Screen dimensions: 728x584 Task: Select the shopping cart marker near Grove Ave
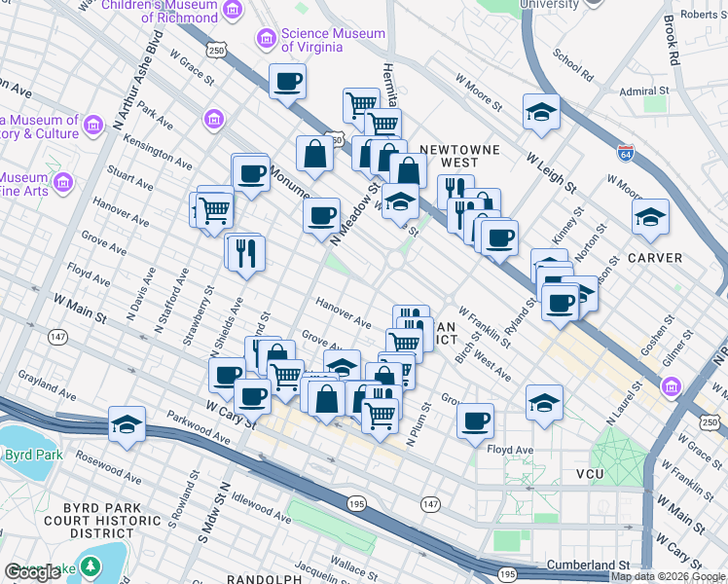(404, 346)
